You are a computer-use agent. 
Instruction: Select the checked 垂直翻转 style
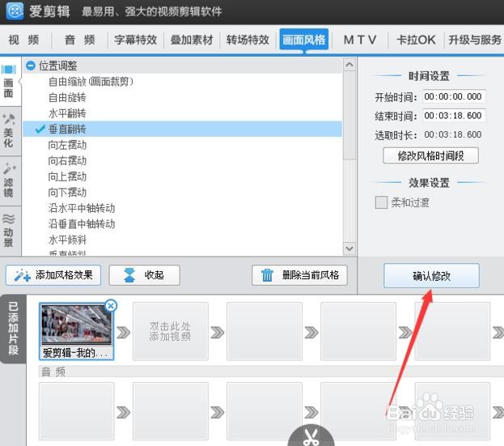pos(182,129)
